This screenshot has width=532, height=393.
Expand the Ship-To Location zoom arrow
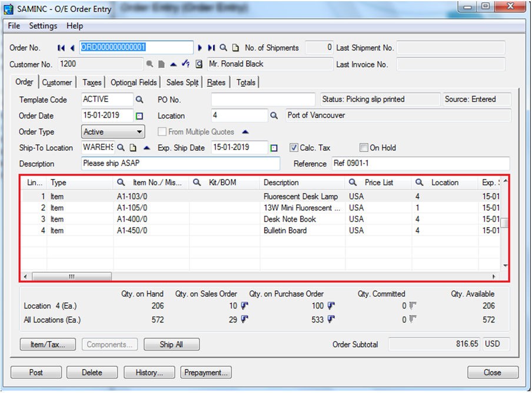tap(147, 148)
